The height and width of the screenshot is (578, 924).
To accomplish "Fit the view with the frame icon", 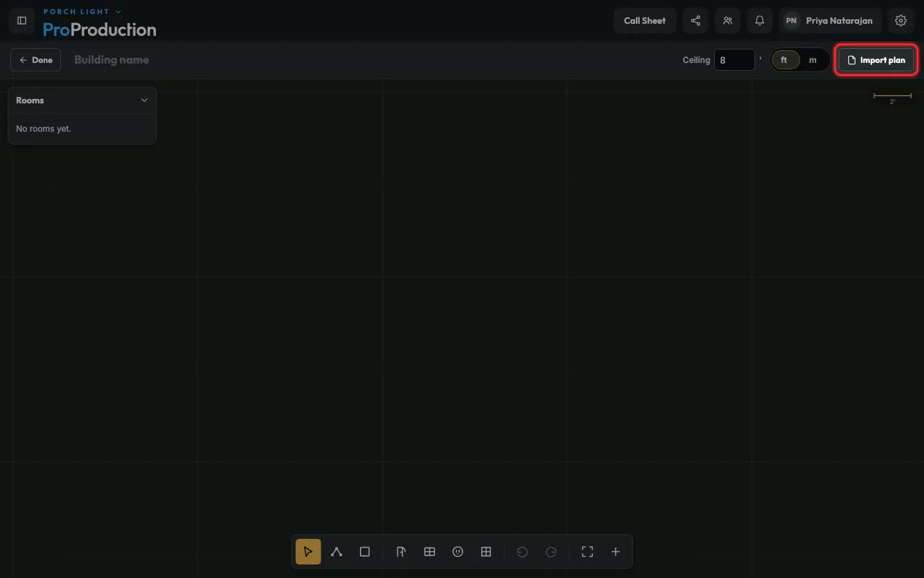I will 587,552.
